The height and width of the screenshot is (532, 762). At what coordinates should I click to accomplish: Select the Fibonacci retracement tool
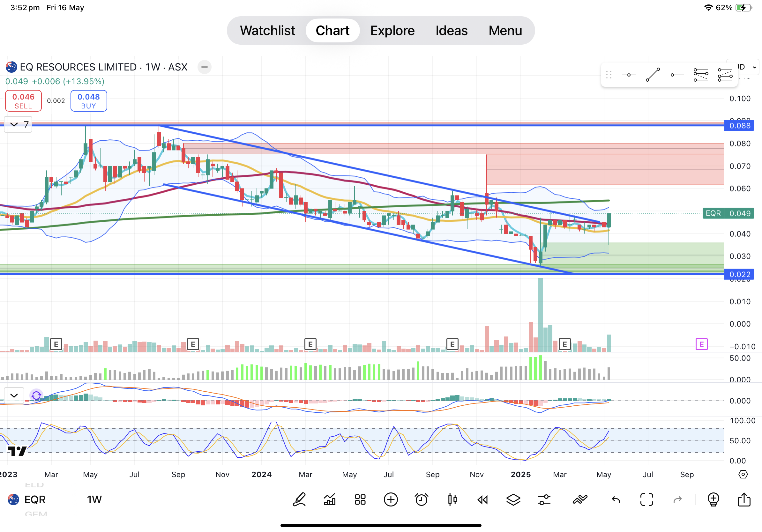coord(701,75)
